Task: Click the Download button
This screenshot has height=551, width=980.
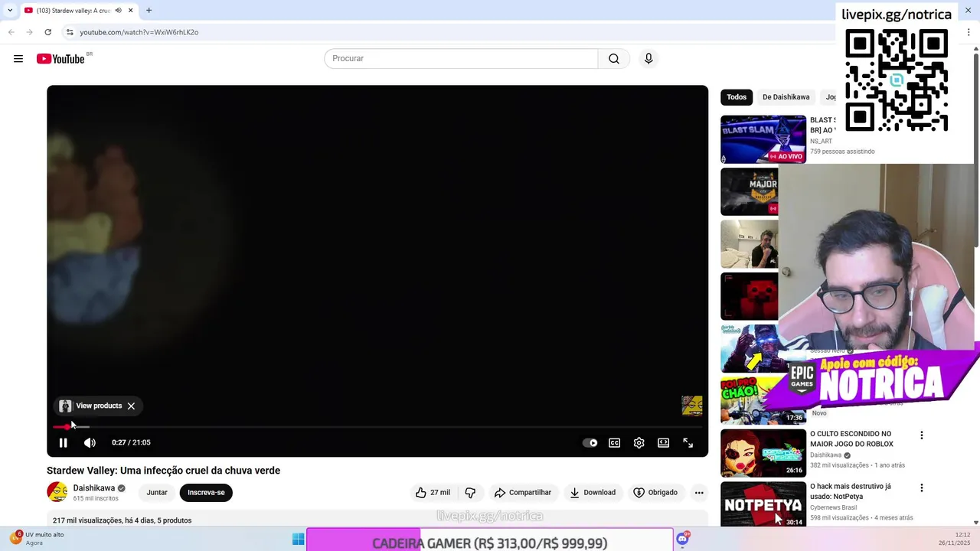Action: point(593,492)
